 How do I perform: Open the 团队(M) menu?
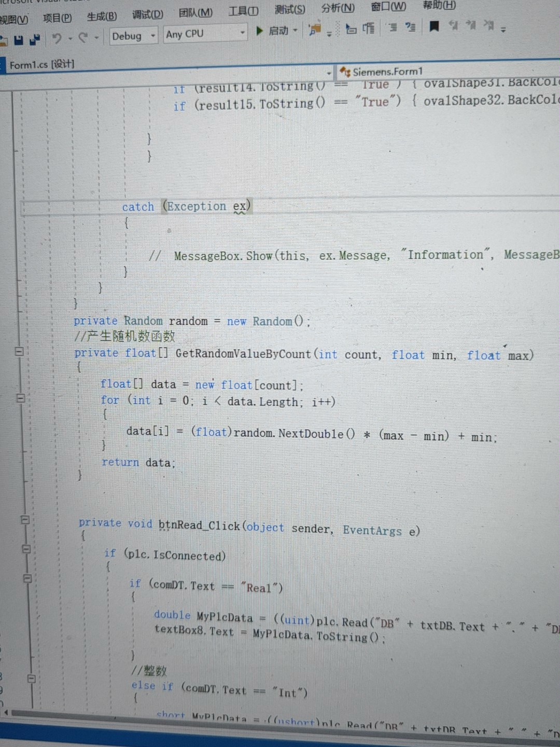(195, 12)
